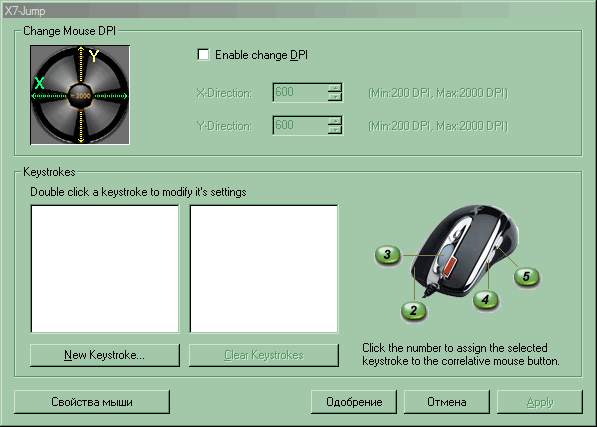Click the Clear Keystrokes button
The width and height of the screenshot is (597, 427).
tap(264, 355)
